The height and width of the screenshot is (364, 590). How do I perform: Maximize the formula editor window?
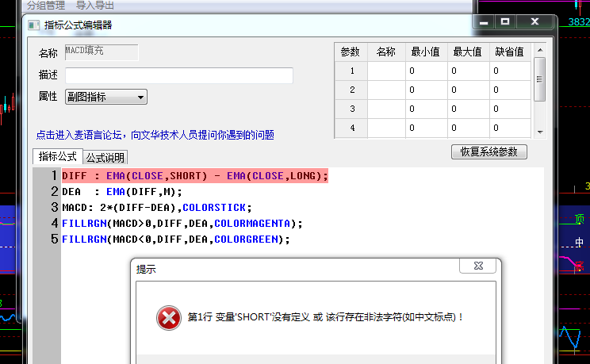click(x=505, y=21)
